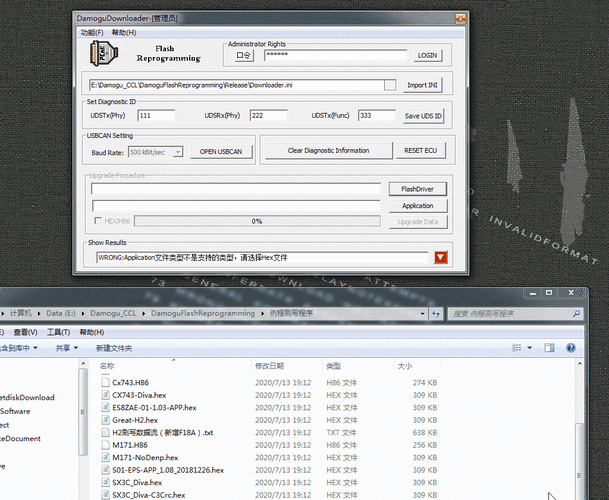Click the LOGIN button

pos(427,56)
